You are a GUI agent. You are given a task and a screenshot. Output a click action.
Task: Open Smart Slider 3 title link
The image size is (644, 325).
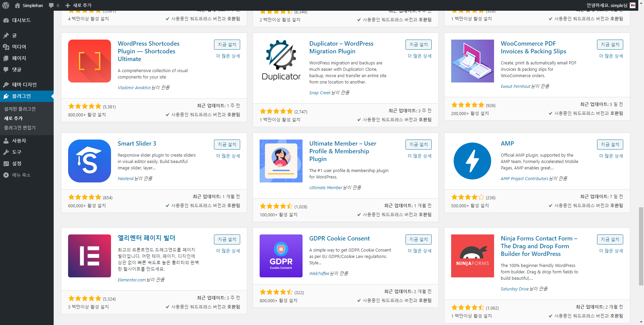pos(137,144)
